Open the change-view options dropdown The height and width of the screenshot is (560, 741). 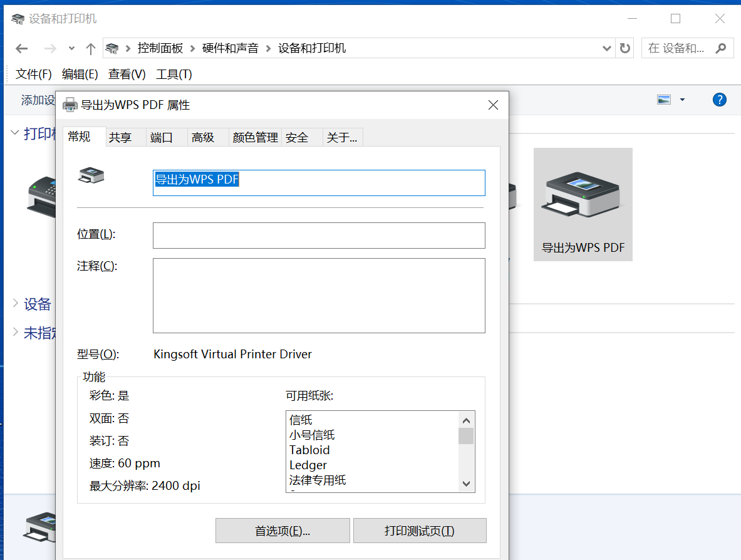tap(681, 99)
